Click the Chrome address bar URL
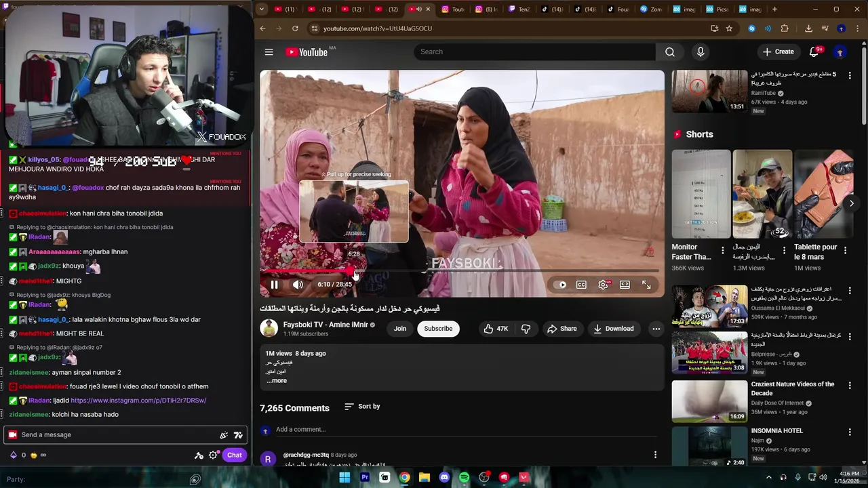This screenshot has width=868, height=488. (x=378, y=28)
